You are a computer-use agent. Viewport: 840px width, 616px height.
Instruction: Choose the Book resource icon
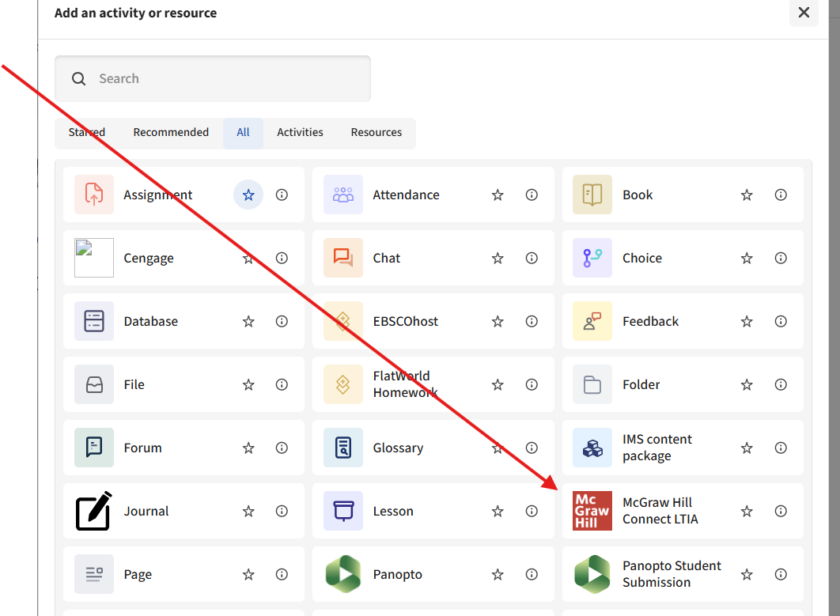coord(592,195)
